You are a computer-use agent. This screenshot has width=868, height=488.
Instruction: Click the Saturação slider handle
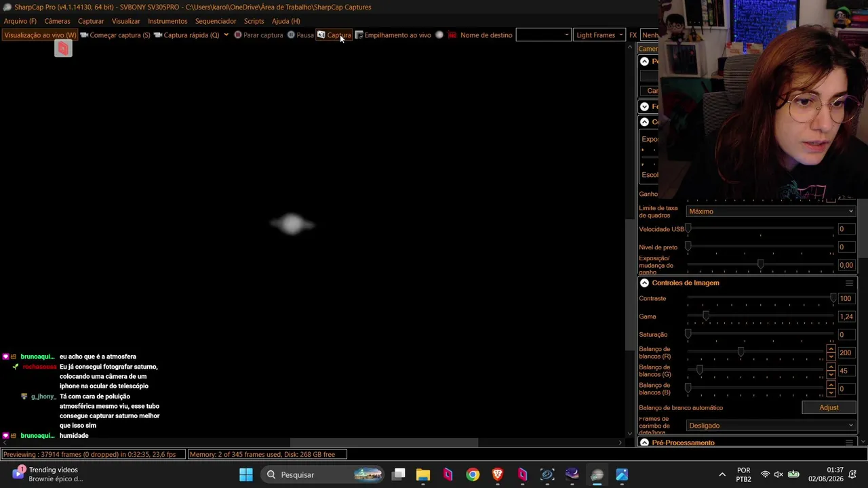click(688, 334)
